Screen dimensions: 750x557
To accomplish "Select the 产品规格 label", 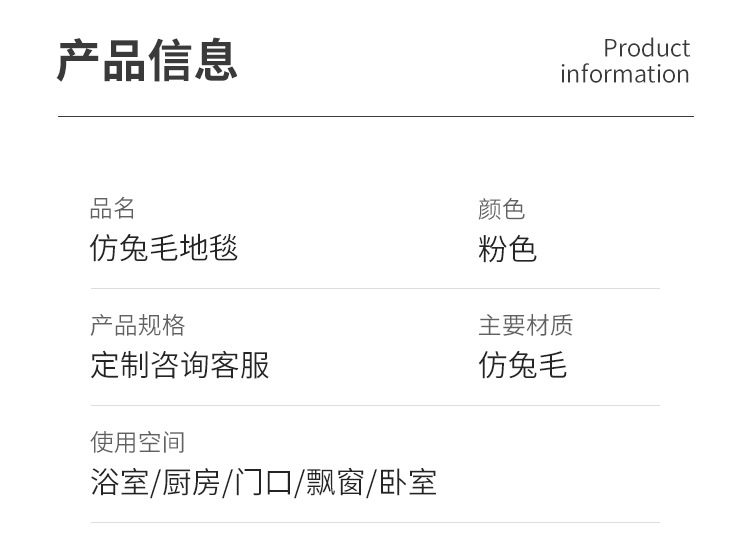I will point(137,326).
